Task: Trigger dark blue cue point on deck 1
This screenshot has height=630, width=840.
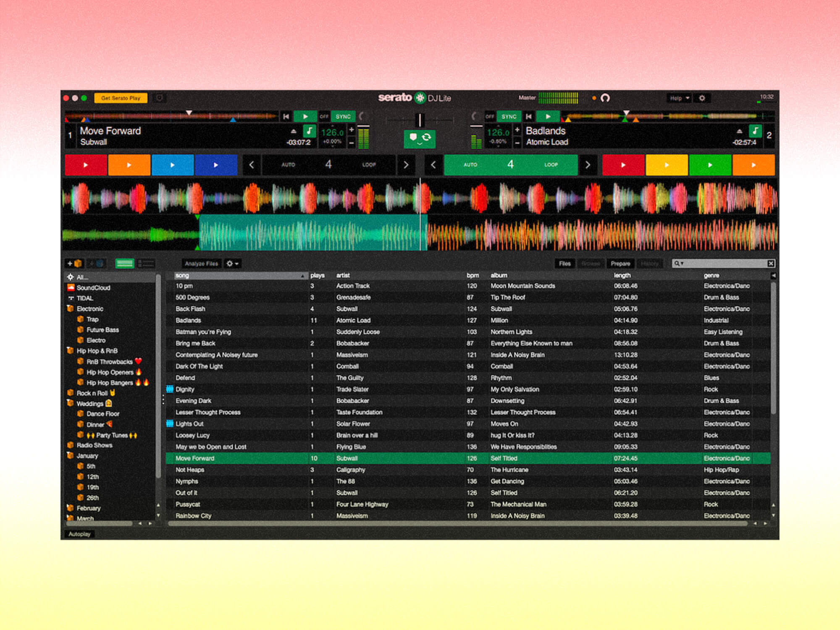Action: coord(216,165)
